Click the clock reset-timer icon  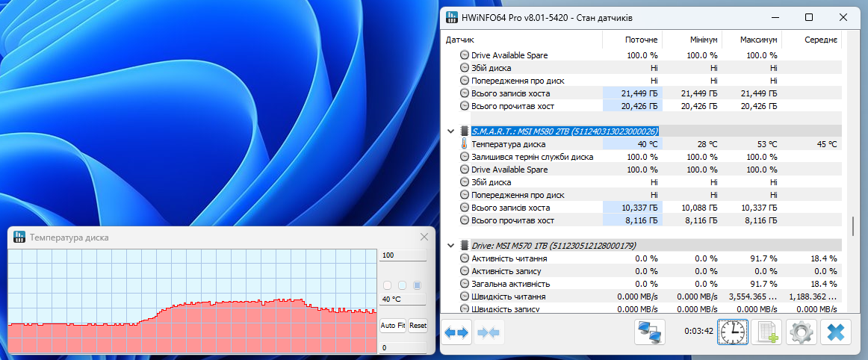click(733, 332)
